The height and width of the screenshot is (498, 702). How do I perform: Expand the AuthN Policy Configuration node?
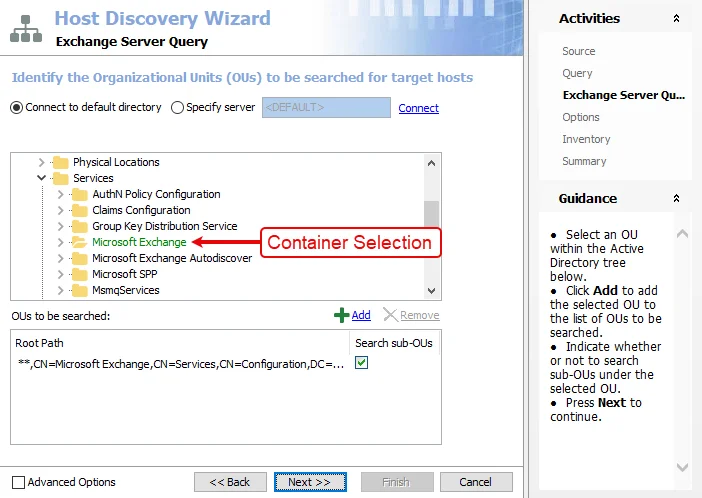(60, 194)
